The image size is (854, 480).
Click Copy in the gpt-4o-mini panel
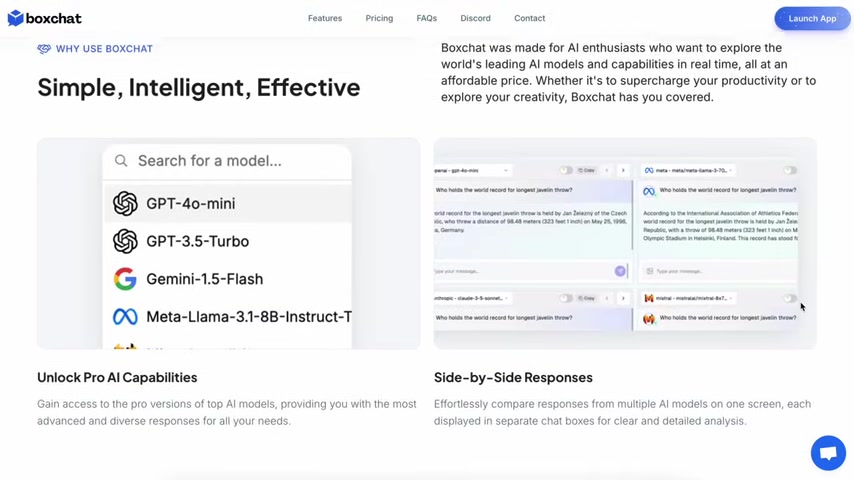pyautogui.click(x=587, y=171)
